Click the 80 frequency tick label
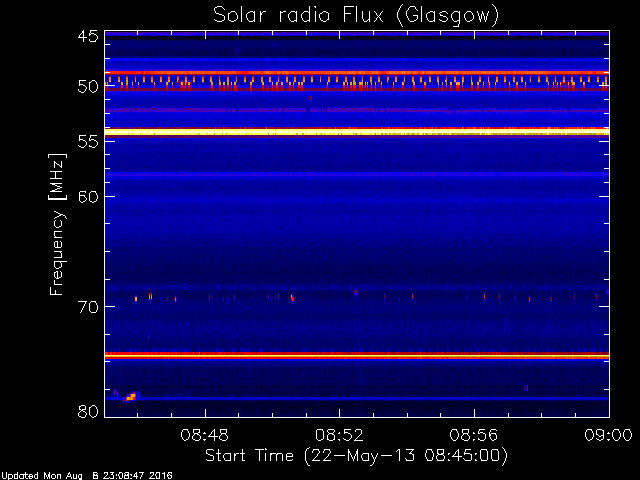Image resolution: width=640 pixels, height=480 pixels. tap(88, 411)
